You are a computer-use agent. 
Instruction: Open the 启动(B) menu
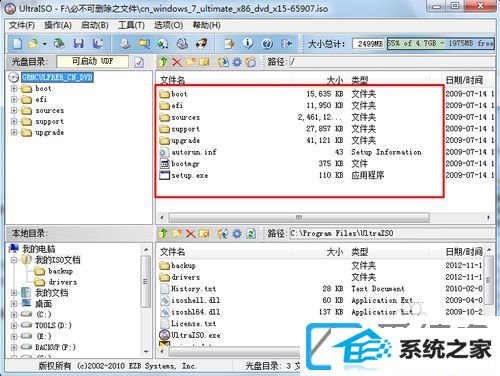point(95,25)
